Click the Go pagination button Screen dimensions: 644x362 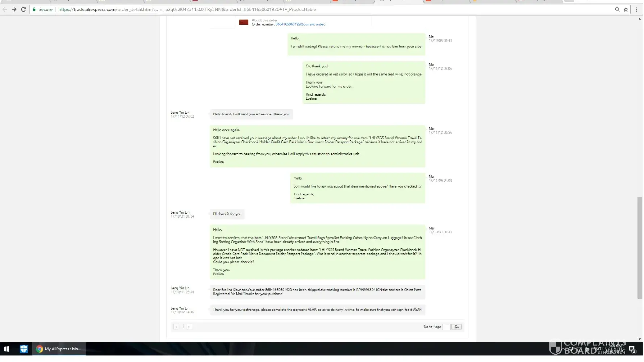457,327
